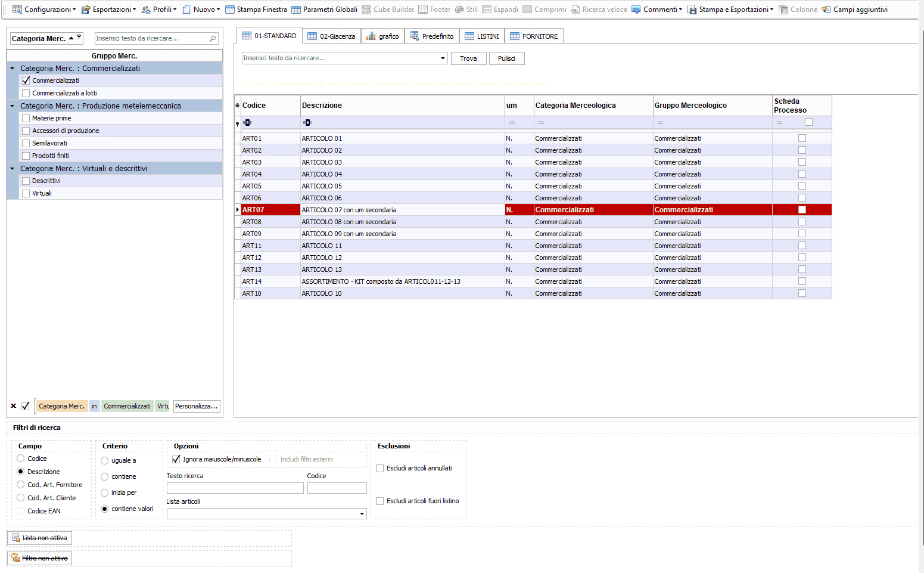Open Parametri Globali from the toolbar

coord(324,10)
